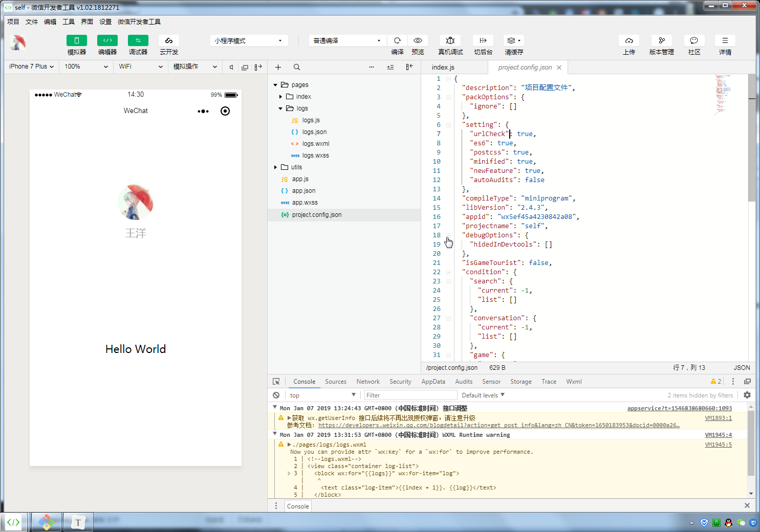The height and width of the screenshot is (532, 760).
Task: Click the clear console icon
Action: tap(276, 395)
